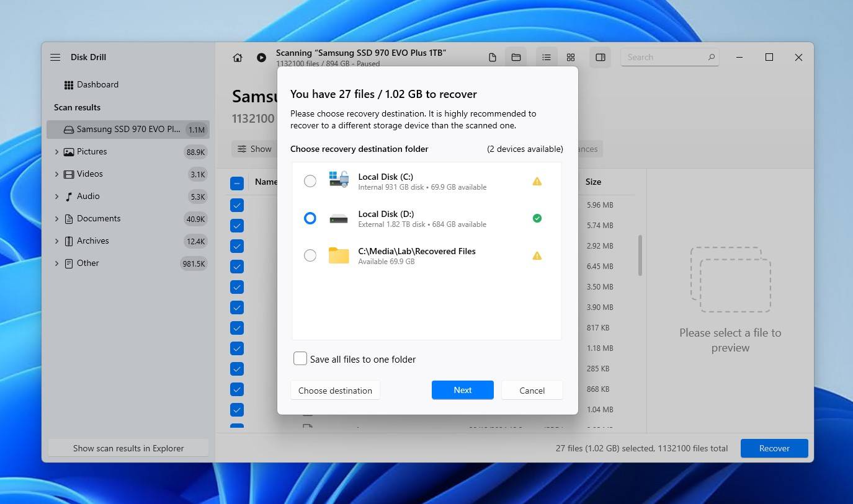The height and width of the screenshot is (504, 853).
Task: Click the Home icon in the toolbar
Action: pos(237,57)
